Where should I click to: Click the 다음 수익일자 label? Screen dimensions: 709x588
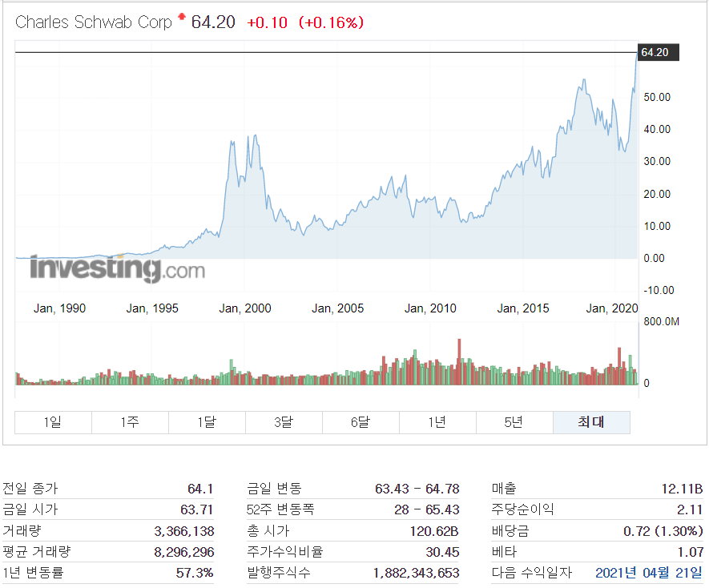(x=532, y=573)
